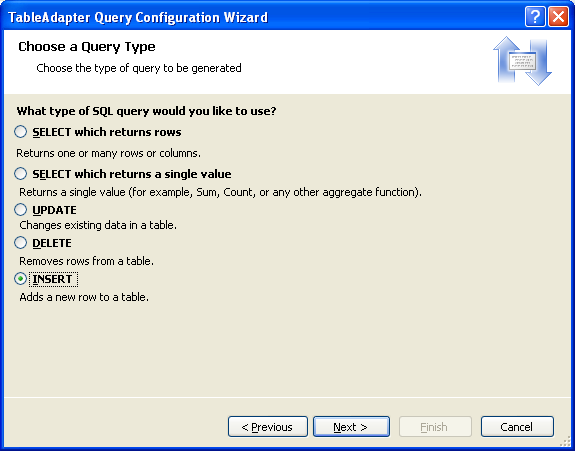Close the TableAdapter Query Configuration Wizard
This screenshot has width=575, height=451.
coord(558,17)
